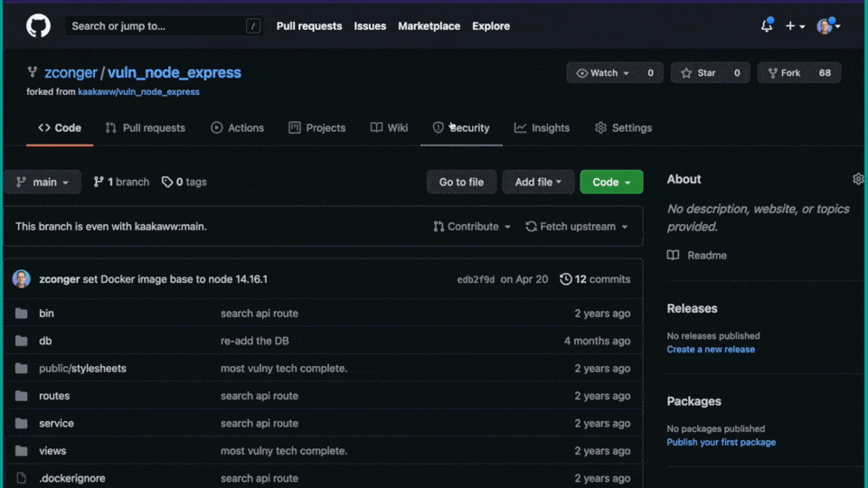Click the 12 commits history icon

[x=566, y=279]
